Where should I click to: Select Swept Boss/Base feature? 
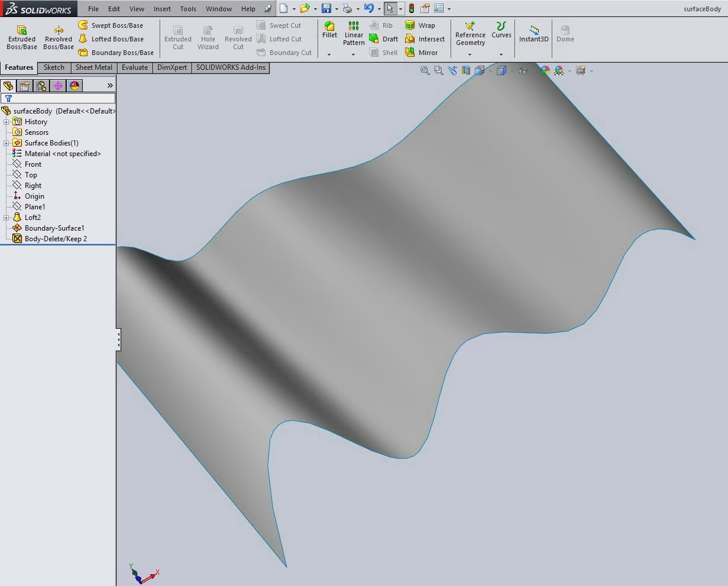[x=111, y=25]
